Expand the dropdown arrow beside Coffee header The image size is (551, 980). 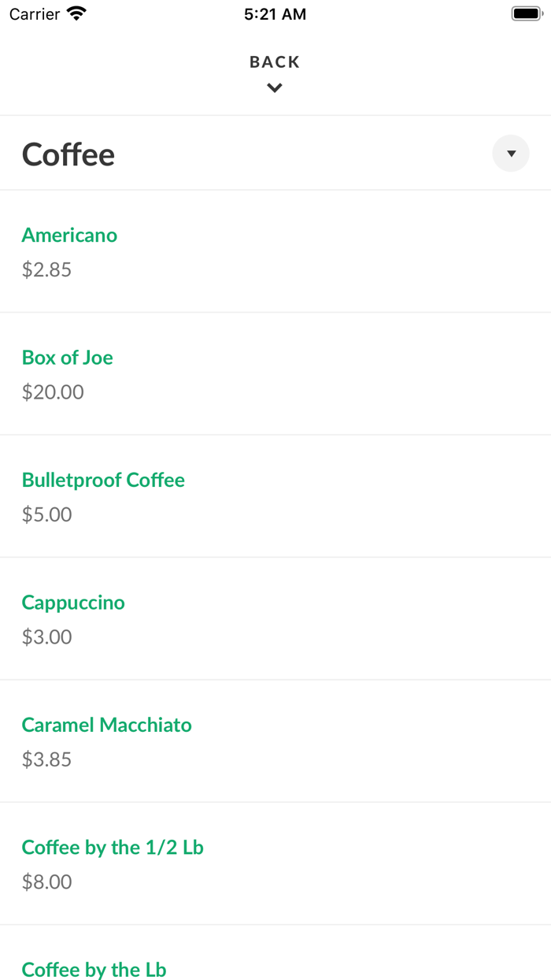tap(511, 153)
